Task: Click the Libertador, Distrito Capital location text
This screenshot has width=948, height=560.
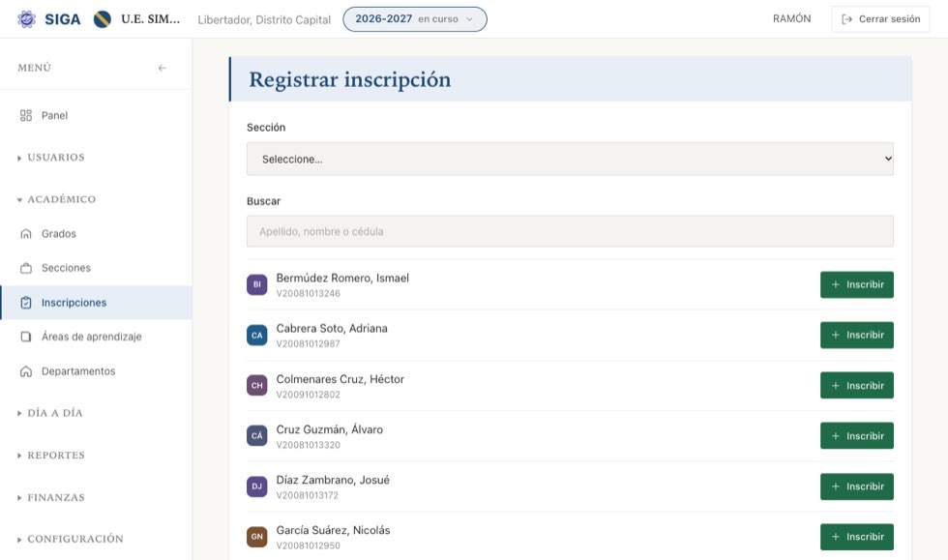Action: tap(264, 20)
